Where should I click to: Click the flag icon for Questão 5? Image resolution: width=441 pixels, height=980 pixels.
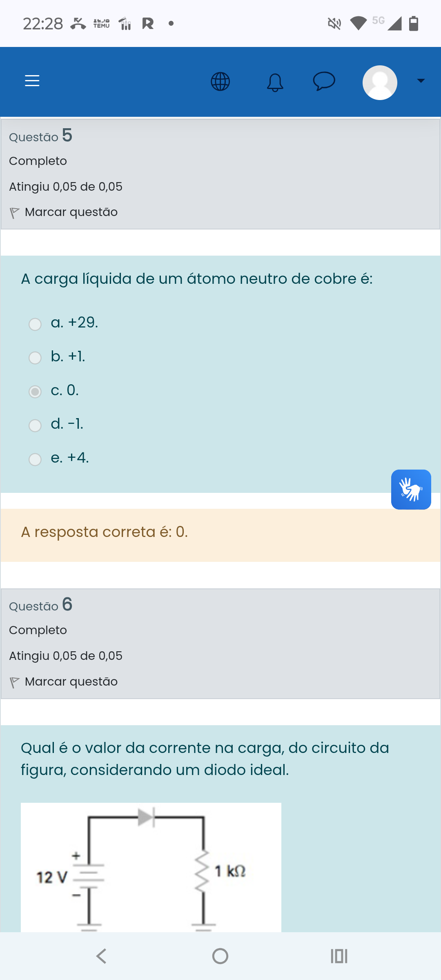pos(14,213)
